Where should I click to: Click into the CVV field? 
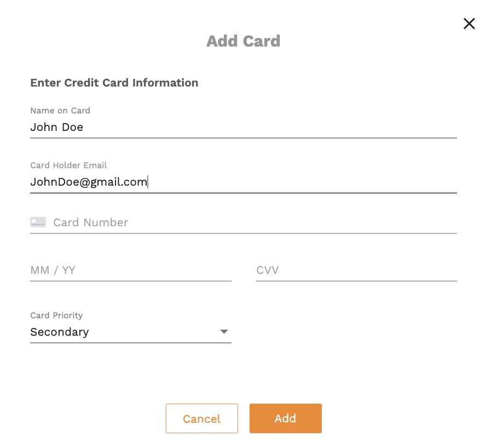(x=356, y=270)
